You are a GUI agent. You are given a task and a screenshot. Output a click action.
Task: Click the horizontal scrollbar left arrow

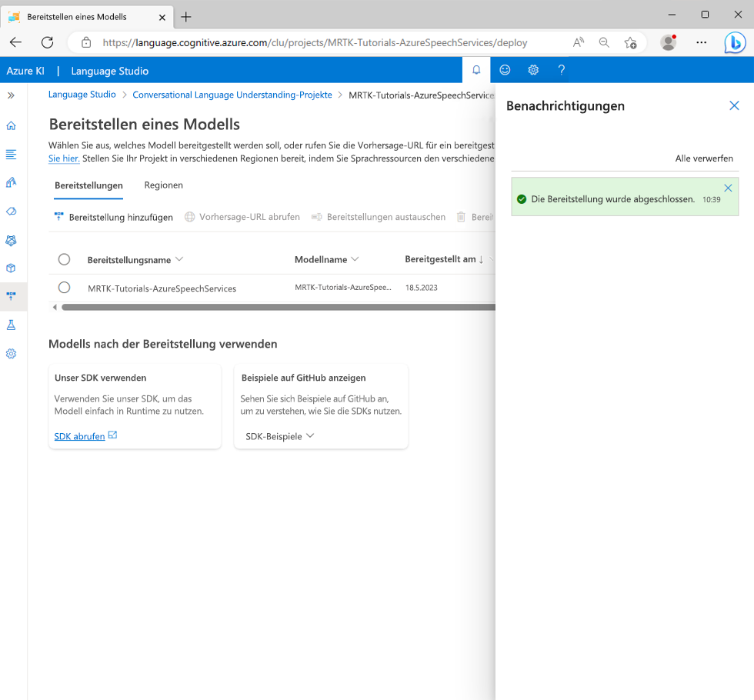pyautogui.click(x=55, y=307)
